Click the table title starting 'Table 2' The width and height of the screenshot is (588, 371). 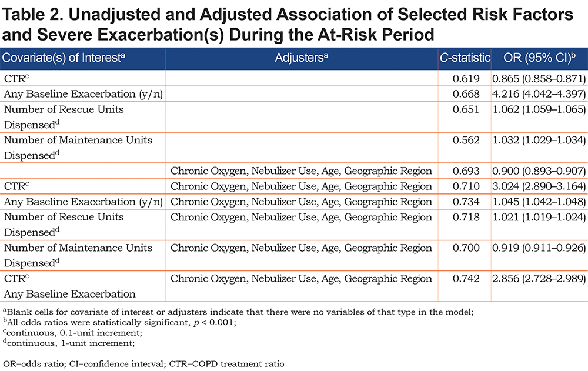coord(288,24)
